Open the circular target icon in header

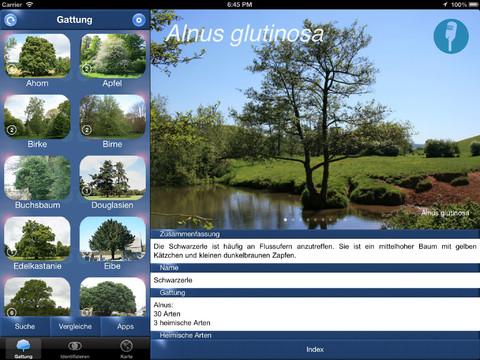click(x=139, y=20)
